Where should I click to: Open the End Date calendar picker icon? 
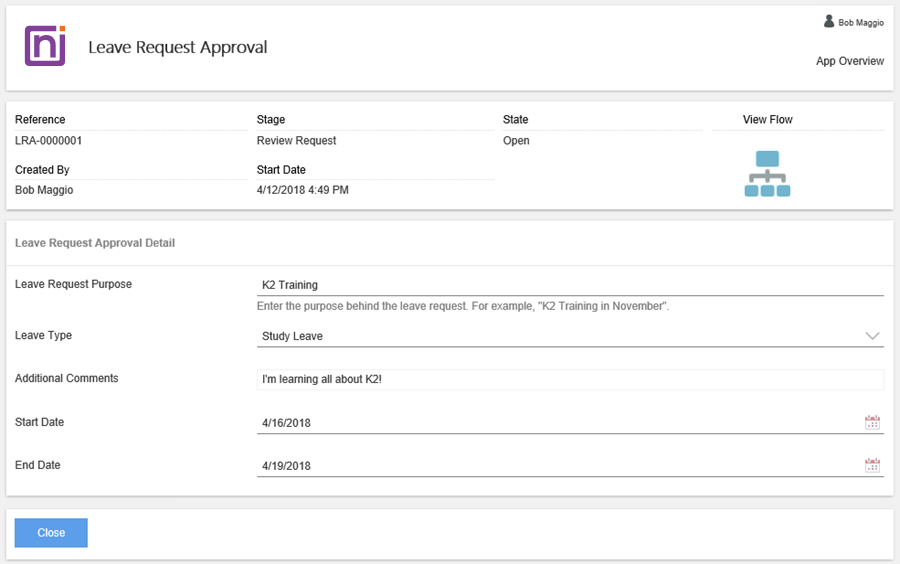pyautogui.click(x=872, y=465)
